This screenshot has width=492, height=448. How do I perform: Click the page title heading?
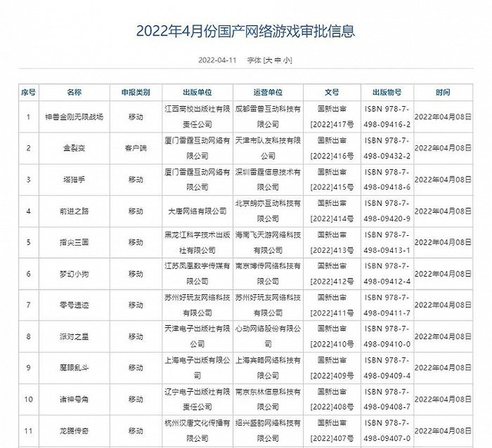pos(246,31)
